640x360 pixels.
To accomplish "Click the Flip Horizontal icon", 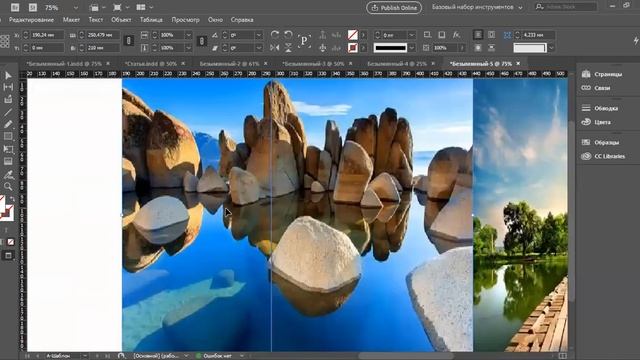I will pyautogui.click(x=275, y=48).
